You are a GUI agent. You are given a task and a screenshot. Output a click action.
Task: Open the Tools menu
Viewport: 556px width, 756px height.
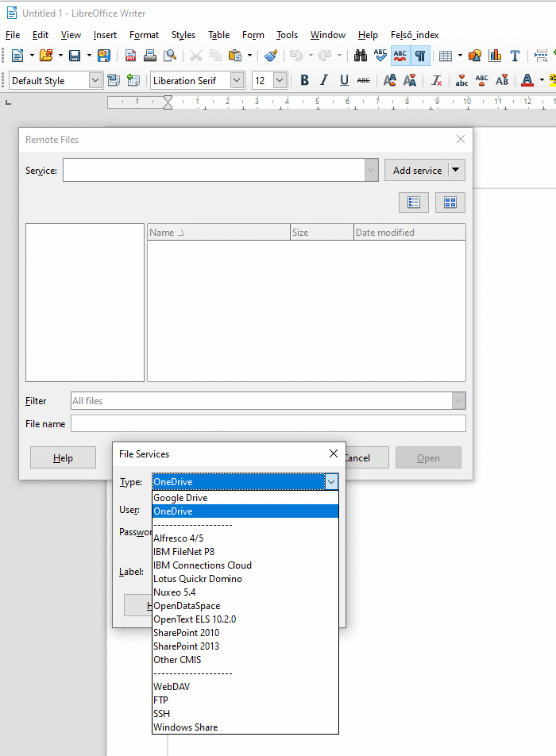tap(287, 35)
